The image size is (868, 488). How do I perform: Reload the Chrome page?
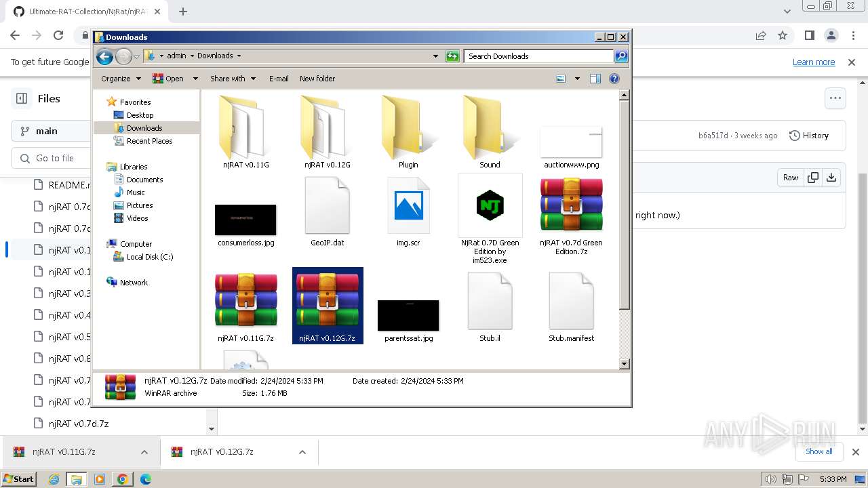click(x=58, y=36)
